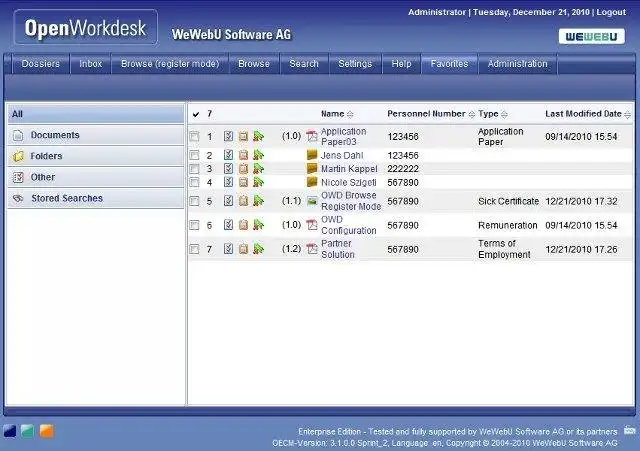This screenshot has height=451, width=640.
Task: Tick the checkbox for row 3 Martin Kappel
Action: coord(194,169)
